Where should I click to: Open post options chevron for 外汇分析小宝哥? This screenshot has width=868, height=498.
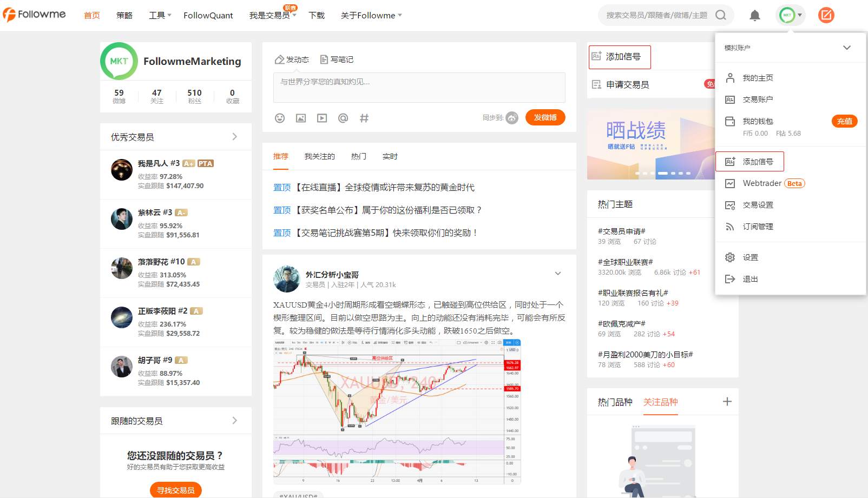(x=558, y=274)
